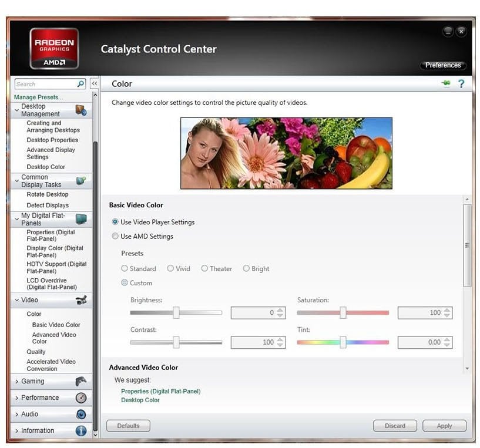Follow the suggested Desktop Color link
Image resolution: width=480 pixels, height=448 pixels.
140,400
